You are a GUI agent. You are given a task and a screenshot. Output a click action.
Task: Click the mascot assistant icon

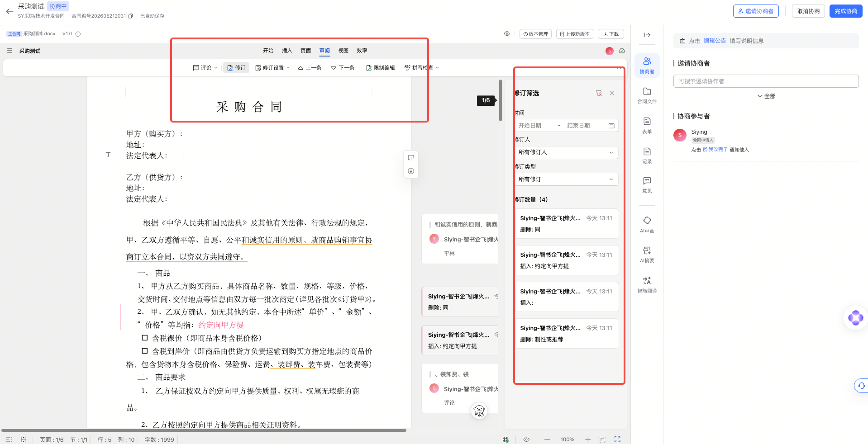[x=479, y=411]
